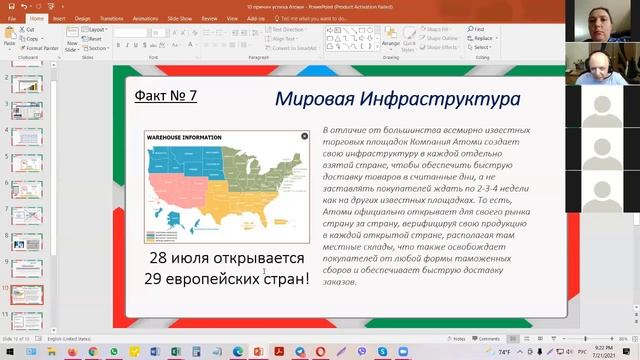Open Chrome from the taskbar
Screen dimensions: 640x360
(x=93, y=351)
